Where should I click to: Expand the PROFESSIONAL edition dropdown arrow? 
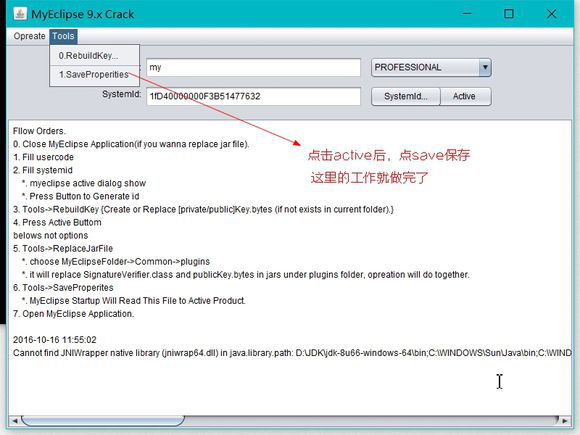[x=485, y=67]
